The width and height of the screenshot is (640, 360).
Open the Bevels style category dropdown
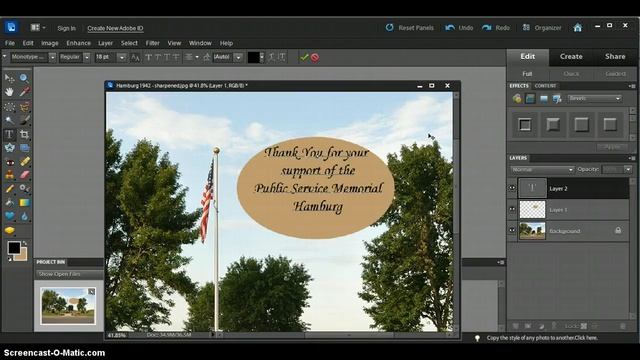594,98
